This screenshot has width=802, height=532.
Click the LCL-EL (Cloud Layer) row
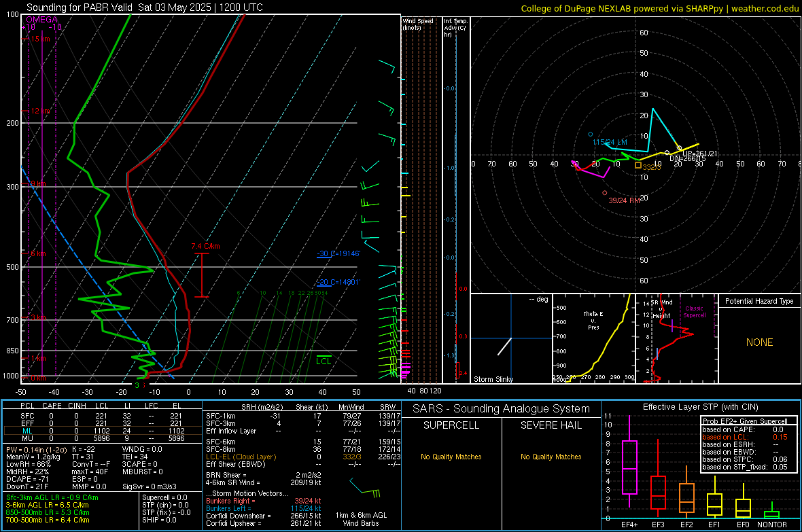(303, 457)
